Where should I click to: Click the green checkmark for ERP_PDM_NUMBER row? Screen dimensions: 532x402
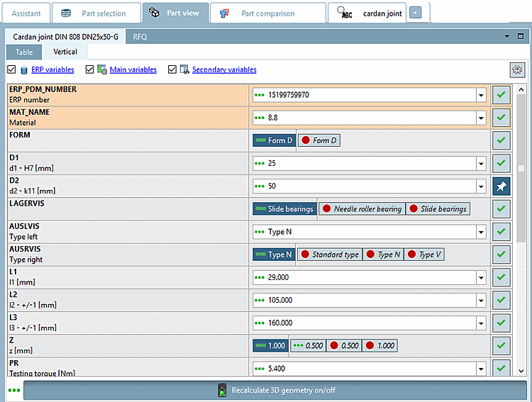coord(501,95)
